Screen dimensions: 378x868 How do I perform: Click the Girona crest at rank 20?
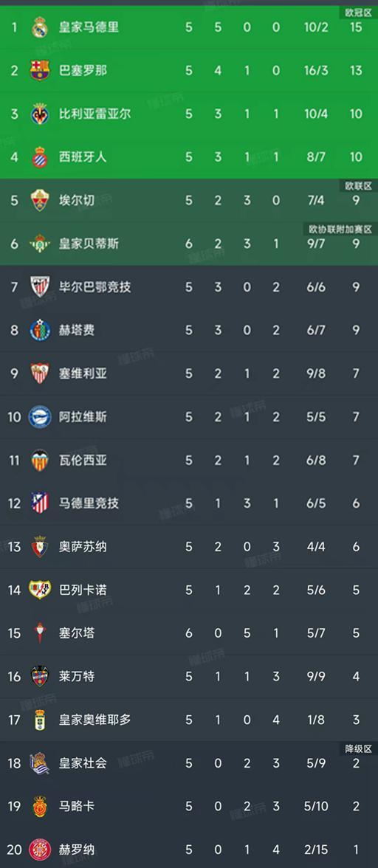40,849
